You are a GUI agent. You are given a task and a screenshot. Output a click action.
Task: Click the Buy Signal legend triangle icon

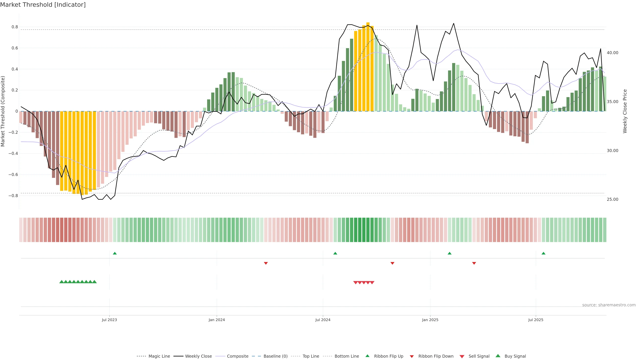498,356
